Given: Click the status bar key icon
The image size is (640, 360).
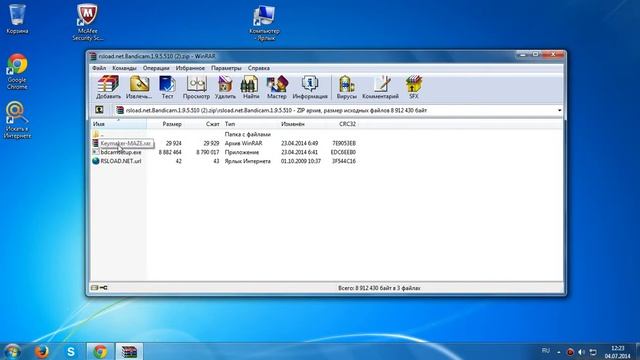Looking at the screenshot, I should click(x=104, y=288).
